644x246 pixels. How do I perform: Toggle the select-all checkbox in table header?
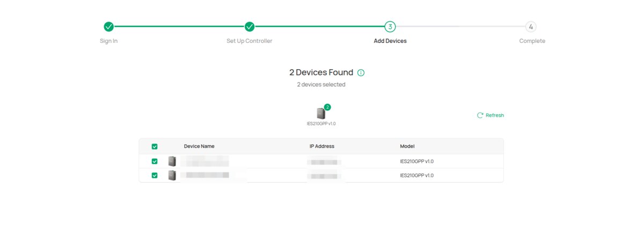155,146
